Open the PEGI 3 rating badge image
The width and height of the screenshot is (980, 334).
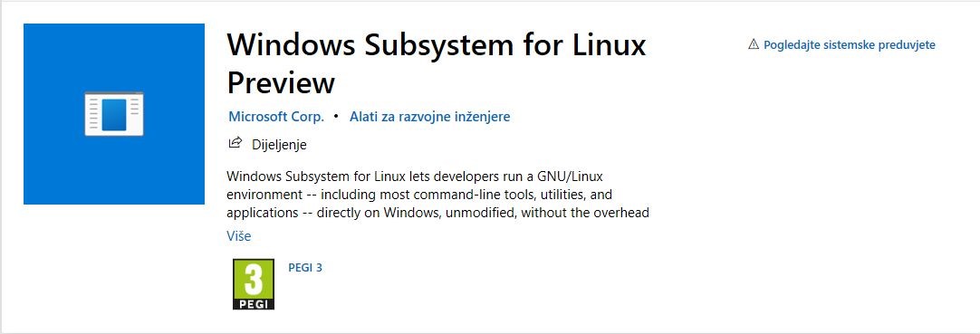253,284
